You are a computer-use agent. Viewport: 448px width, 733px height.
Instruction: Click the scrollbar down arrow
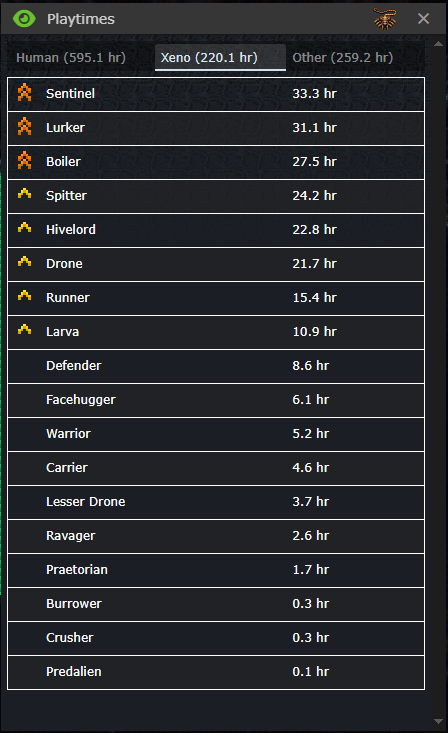[x=439, y=721]
